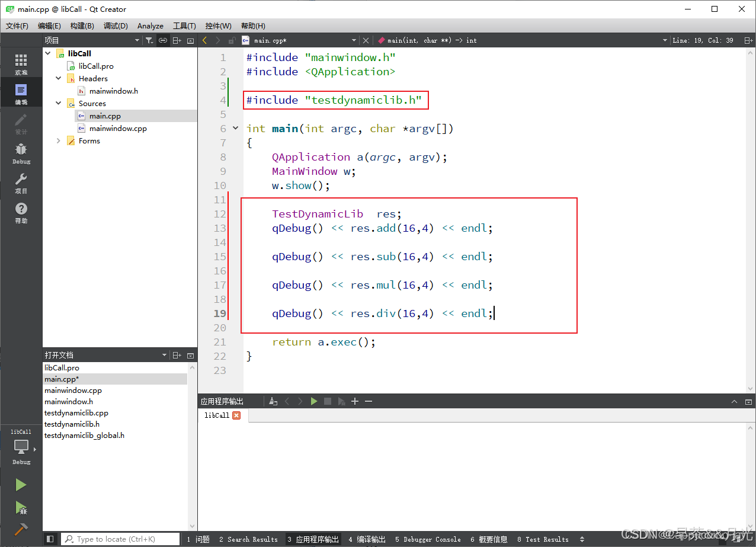The width and height of the screenshot is (756, 547).
Task: Clear application output with broom icon
Action: click(273, 401)
